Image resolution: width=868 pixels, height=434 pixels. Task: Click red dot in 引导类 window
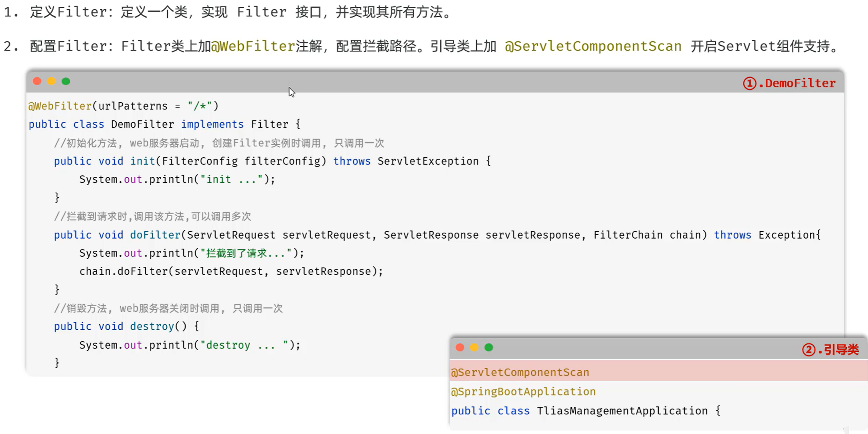(x=460, y=347)
